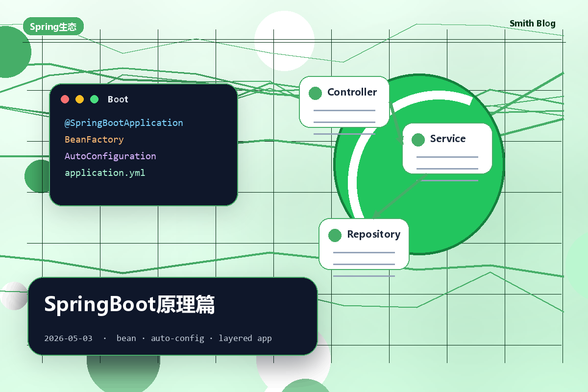Select the Controller card label
The height and width of the screenshot is (392, 588).
(352, 92)
